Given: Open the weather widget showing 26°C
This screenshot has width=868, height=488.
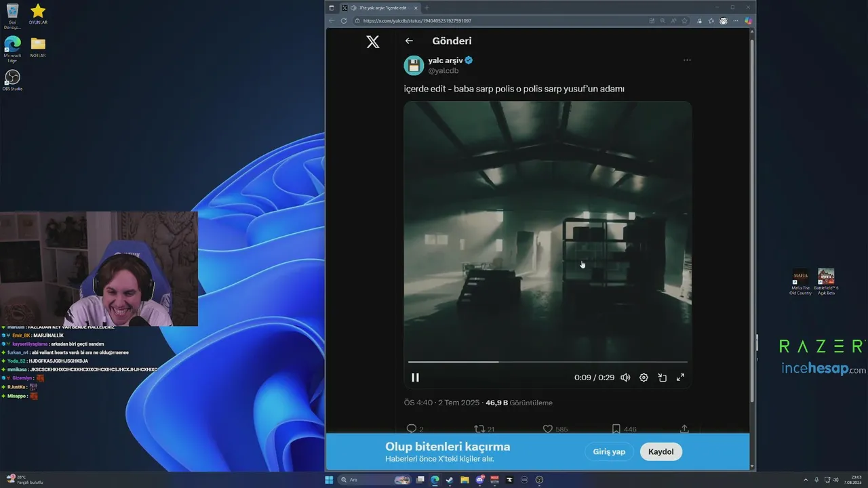Looking at the screenshot, I should coord(24,480).
